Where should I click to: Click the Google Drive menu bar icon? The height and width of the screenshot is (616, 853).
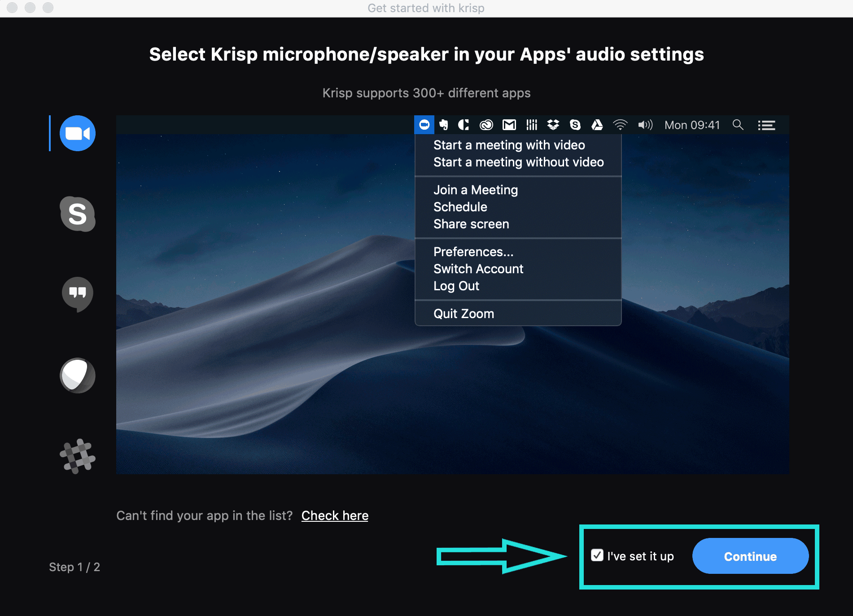coord(597,125)
